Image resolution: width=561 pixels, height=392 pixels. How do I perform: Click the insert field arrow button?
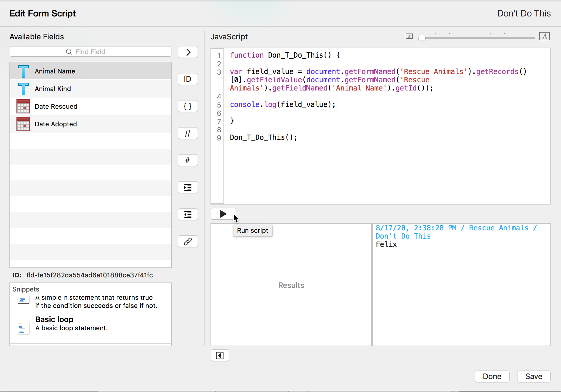(188, 52)
